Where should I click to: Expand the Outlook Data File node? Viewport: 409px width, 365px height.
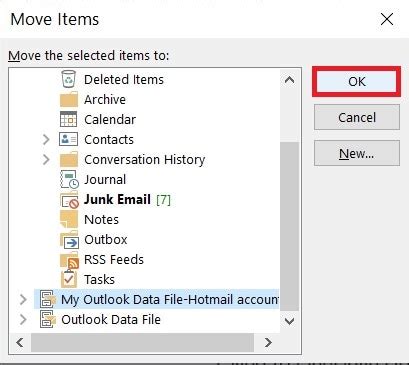(23, 319)
